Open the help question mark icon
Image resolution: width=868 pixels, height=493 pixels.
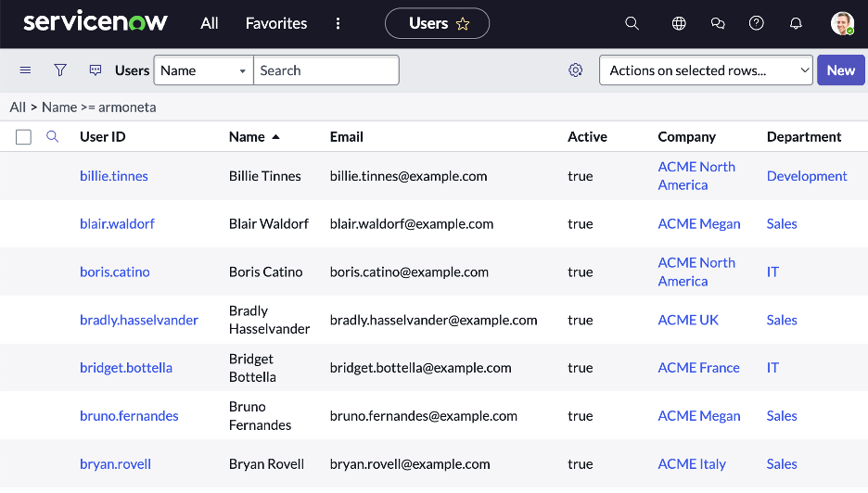point(756,23)
